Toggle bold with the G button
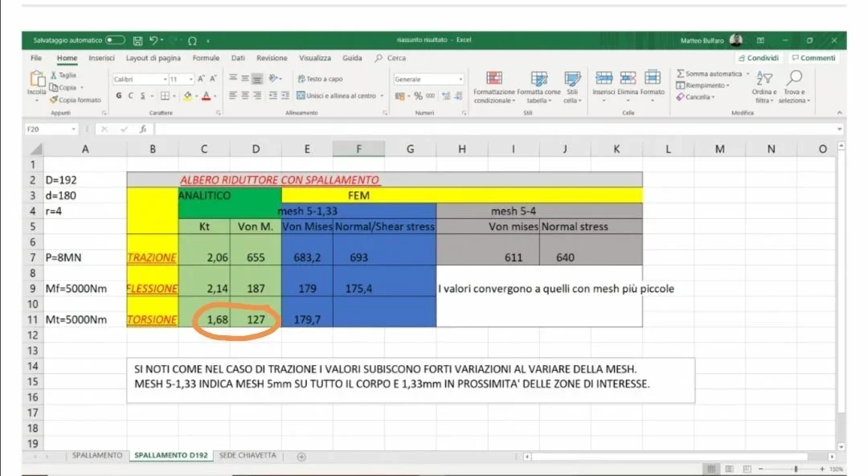Viewport: 868px width, 476px height. (118, 96)
